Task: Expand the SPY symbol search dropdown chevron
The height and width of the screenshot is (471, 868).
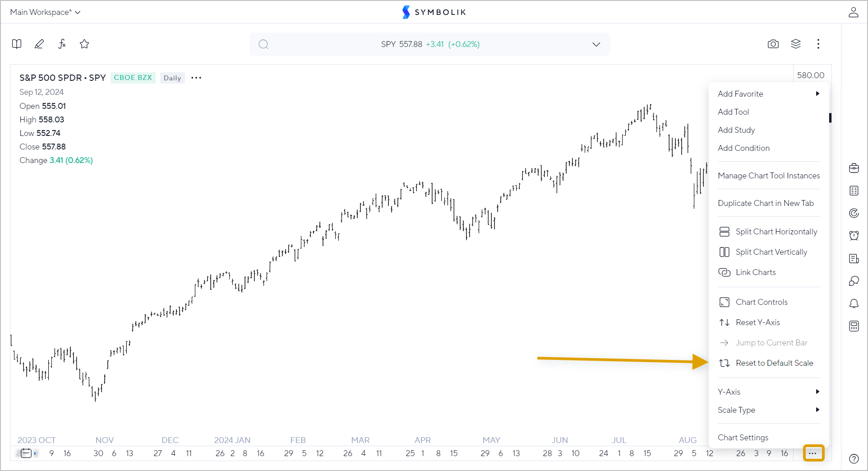Action: point(596,44)
